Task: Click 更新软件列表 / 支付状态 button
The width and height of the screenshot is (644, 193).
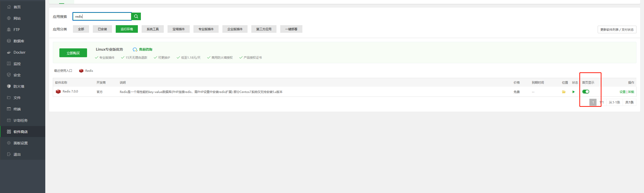Action: point(617,29)
